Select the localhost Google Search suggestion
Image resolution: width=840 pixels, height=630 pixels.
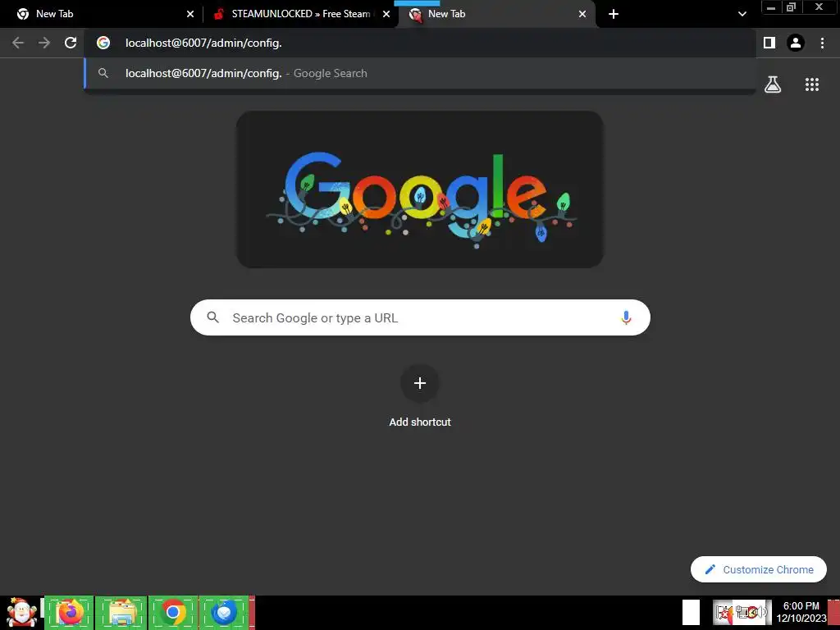coord(420,73)
